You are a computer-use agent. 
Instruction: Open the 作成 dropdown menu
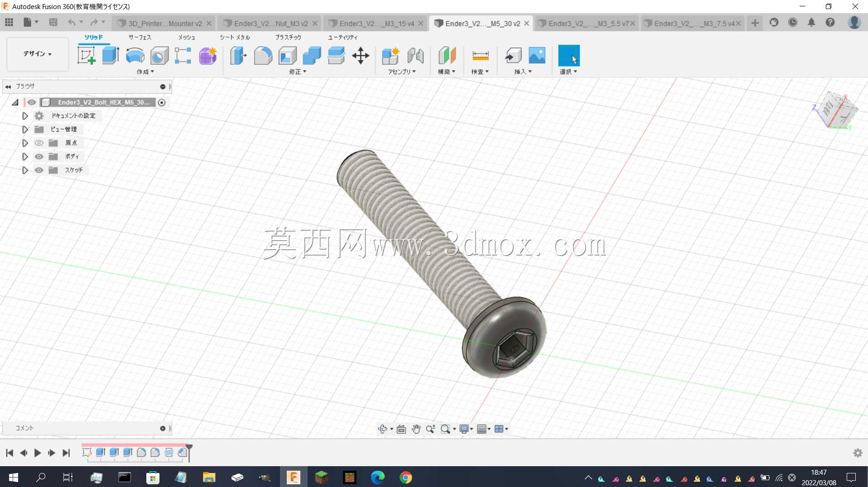(x=145, y=72)
